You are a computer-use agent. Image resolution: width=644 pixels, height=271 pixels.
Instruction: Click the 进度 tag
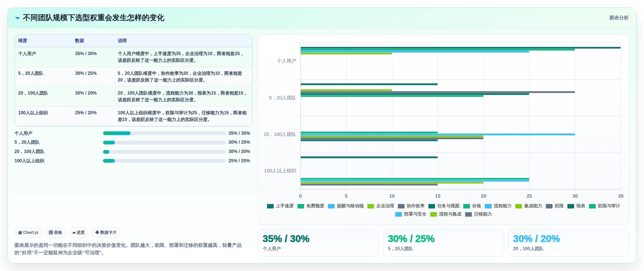tap(78, 233)
